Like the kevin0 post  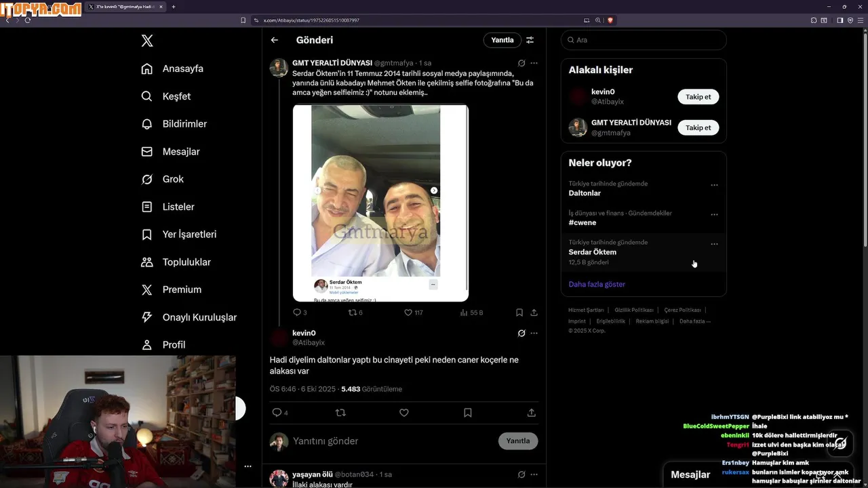point(404,412)
